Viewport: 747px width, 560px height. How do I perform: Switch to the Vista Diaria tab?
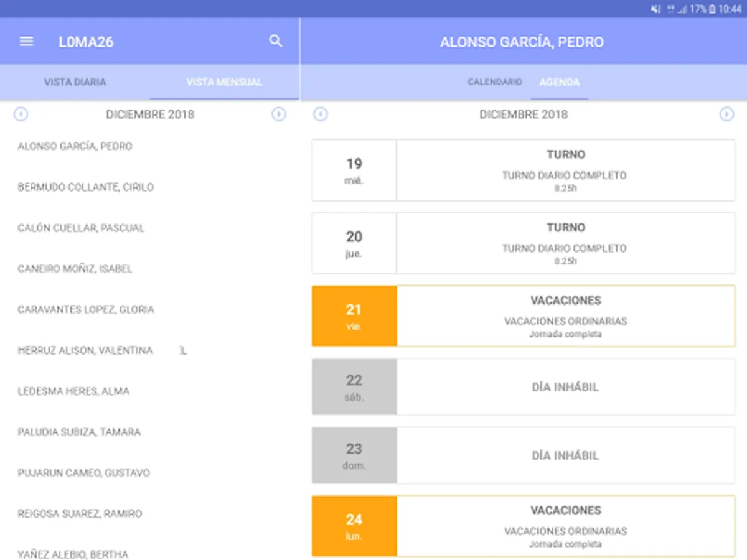click(75, 82)
